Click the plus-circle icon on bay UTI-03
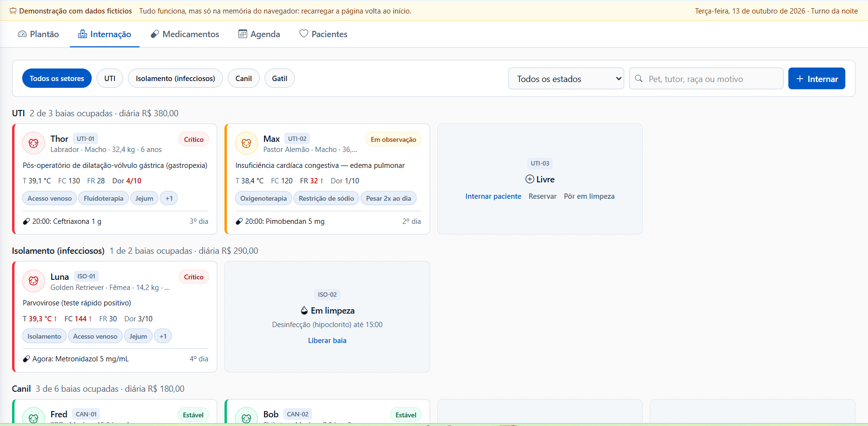 click(x=530, y=179)
